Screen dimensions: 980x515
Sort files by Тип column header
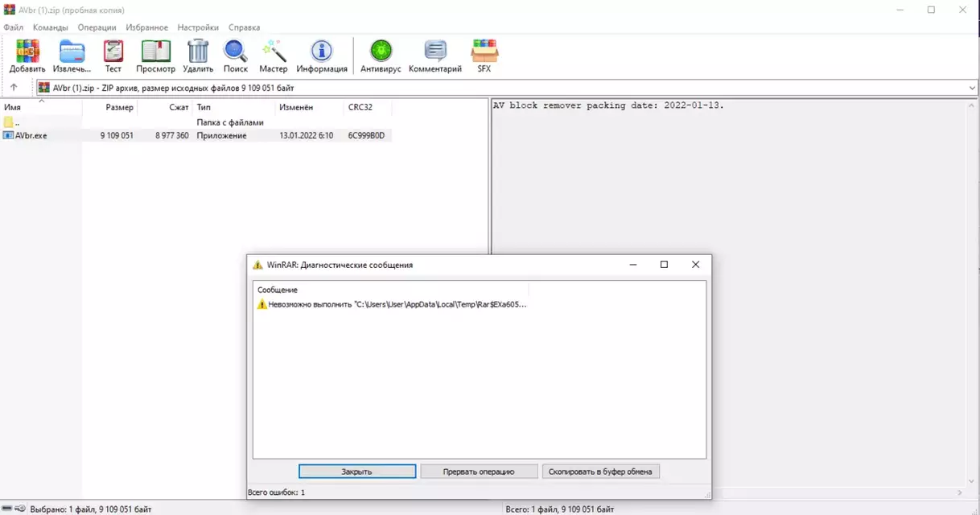[x=234, y=107]
